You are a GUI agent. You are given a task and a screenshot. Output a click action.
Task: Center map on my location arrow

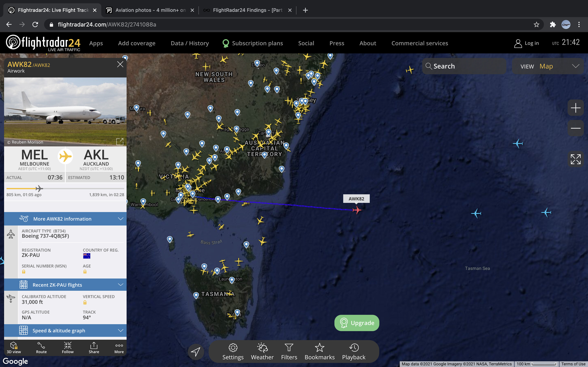coord(196,352)
